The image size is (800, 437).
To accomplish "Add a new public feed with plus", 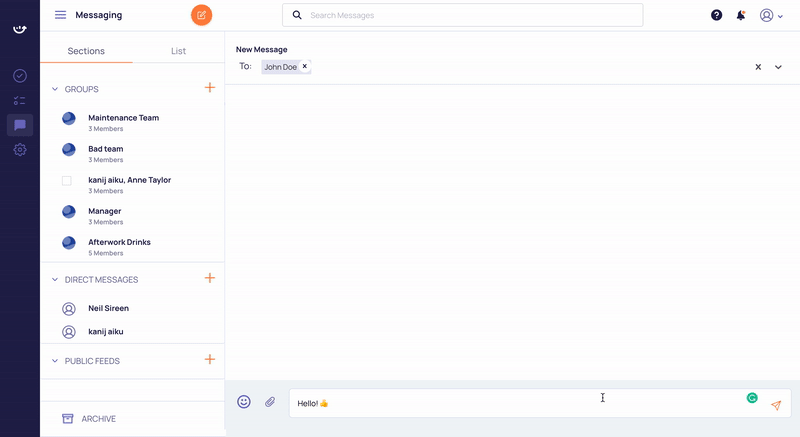I will coord(210,359).
